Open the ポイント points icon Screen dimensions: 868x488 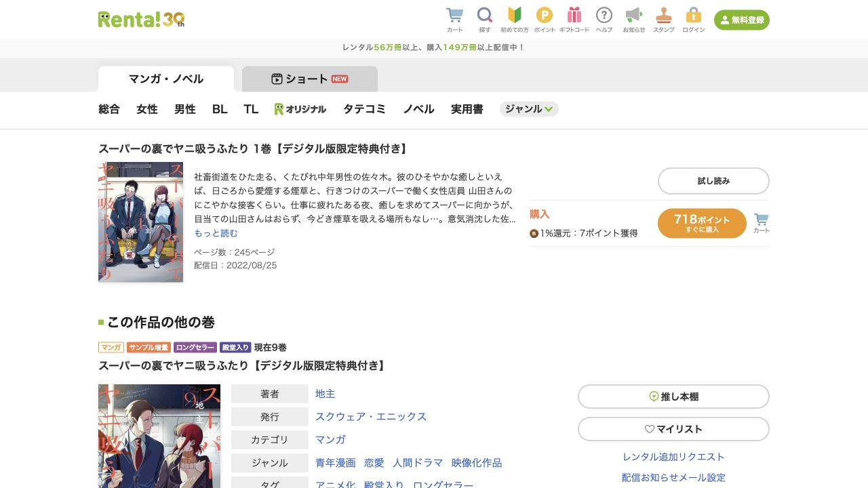coord(545,20)
